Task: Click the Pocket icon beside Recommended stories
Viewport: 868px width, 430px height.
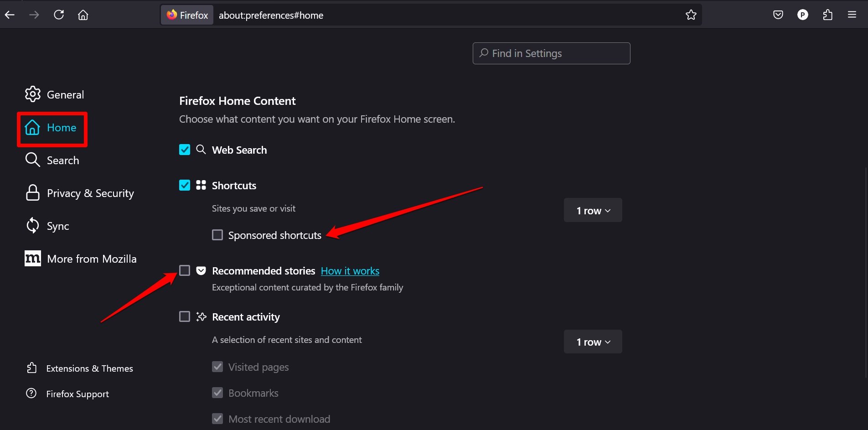Action: [201, 271]
